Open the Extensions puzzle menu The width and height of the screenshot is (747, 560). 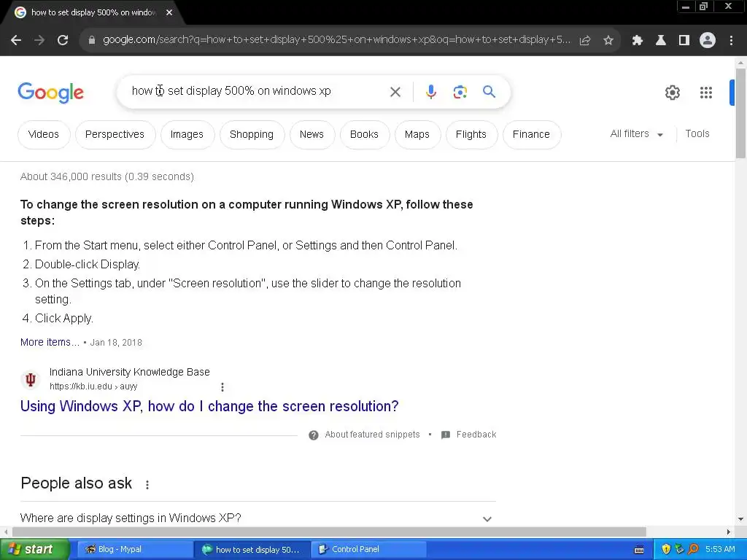637,41
